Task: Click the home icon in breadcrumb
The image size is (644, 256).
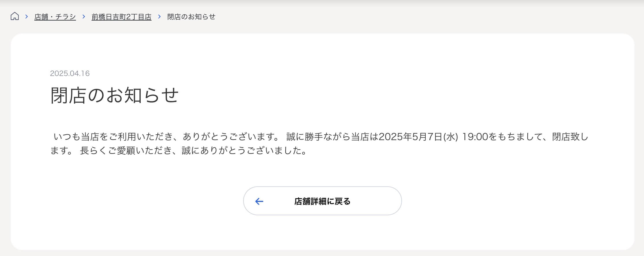Action: (15, 16)
